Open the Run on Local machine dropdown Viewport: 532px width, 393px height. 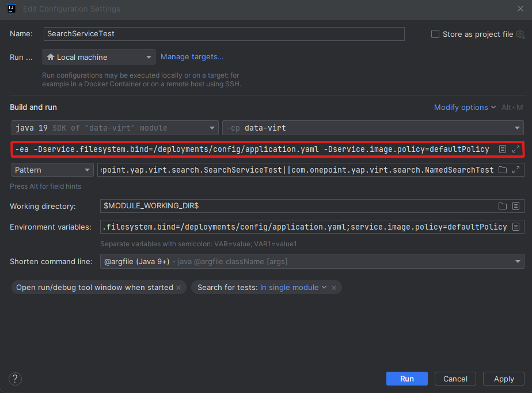98,57
